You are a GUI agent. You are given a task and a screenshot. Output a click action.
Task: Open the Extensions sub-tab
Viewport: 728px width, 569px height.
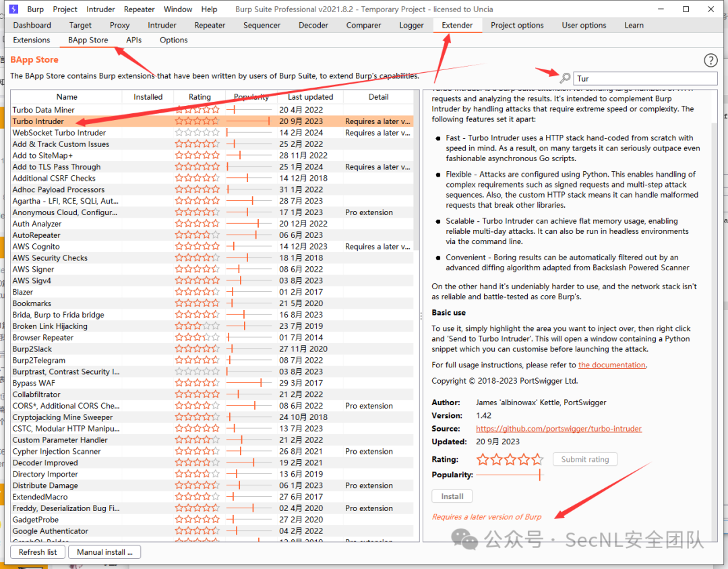pyautogui.click(x=31, y=40)
